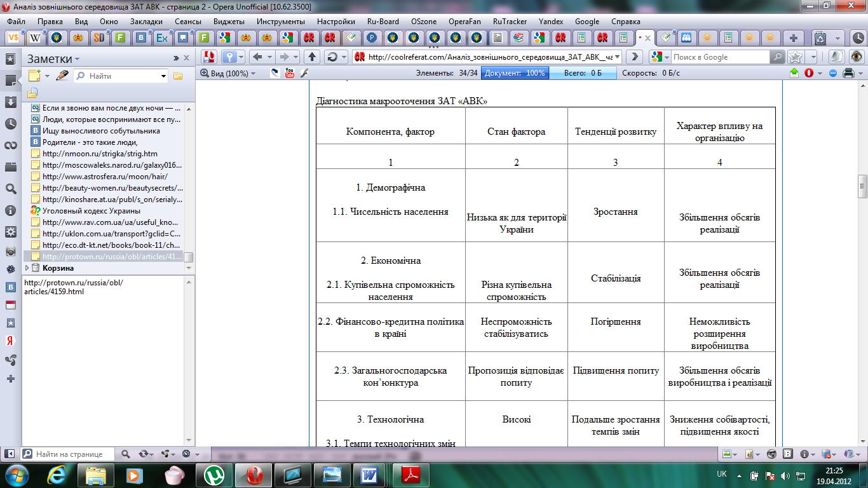Open the Закладки menu
The height and width of the screenshot is (488, 868).
point(146,21)
